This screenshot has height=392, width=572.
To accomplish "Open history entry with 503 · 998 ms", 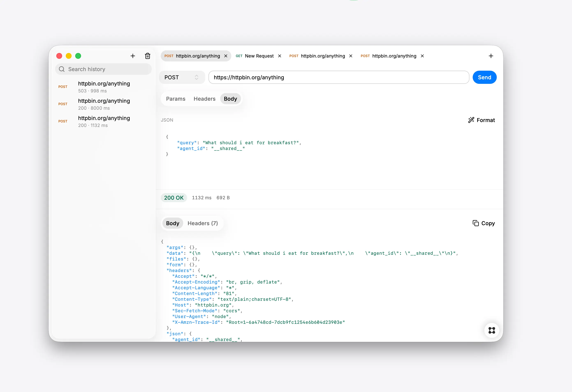I will tap(103, 87).
